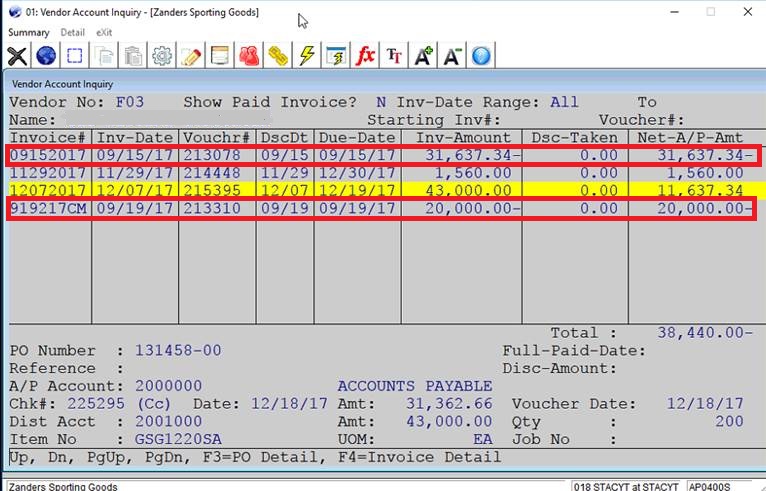Viewport: 766px width, 491px height.
Task: Click the AP0400S status bar entry
Action: click(x=710, y=487)
